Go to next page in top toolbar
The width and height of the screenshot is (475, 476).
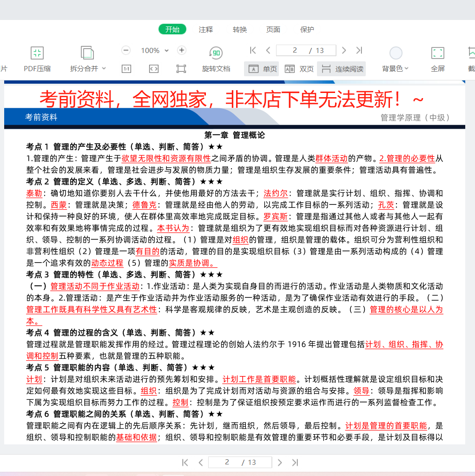[x=344, y=50]
